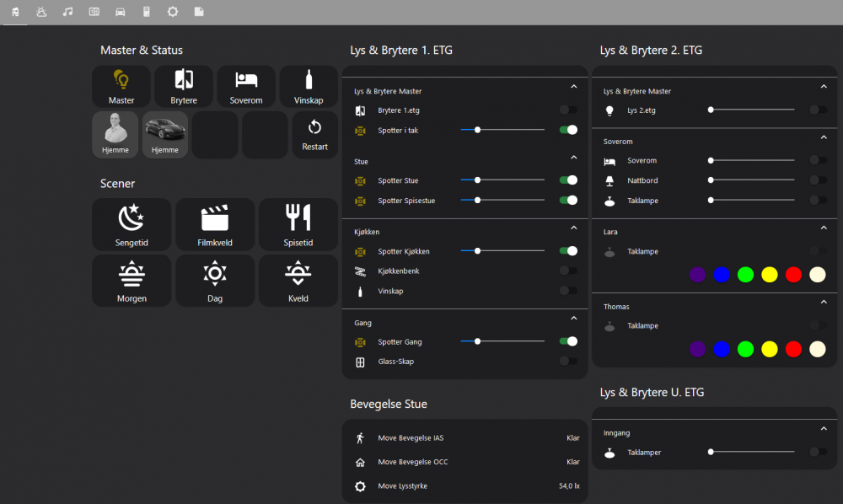This screenshot has height=504, width=843.
Task: Switch to the music tab
Action: (x=67, y=12)
